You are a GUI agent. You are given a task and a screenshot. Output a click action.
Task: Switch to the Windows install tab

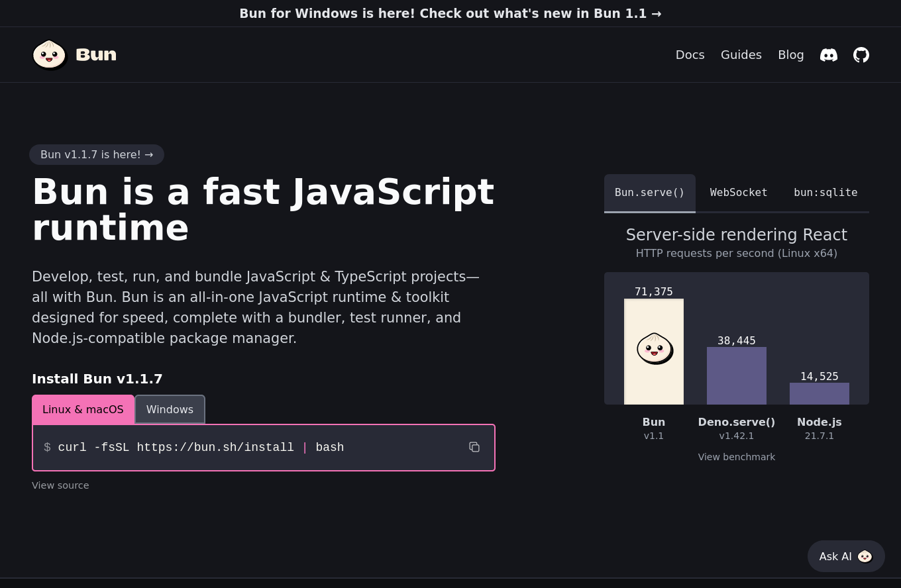pyautogui.click(x=170, y=409)
